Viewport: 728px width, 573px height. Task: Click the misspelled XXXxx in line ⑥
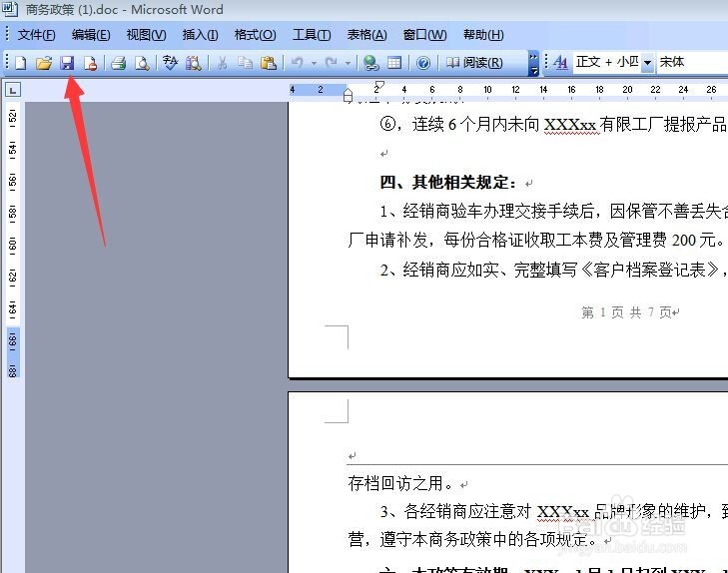[569, 125]
